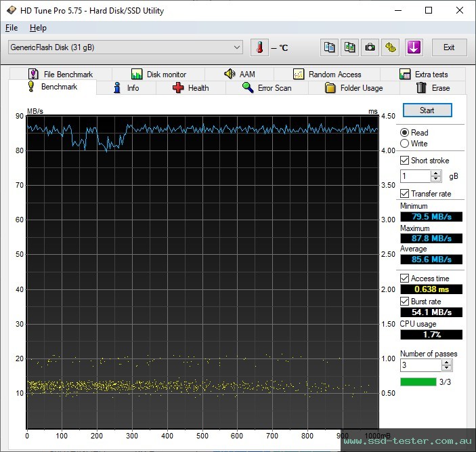
Task: Click the copy text to clipboard icon
Action: (x=329, y=47)
